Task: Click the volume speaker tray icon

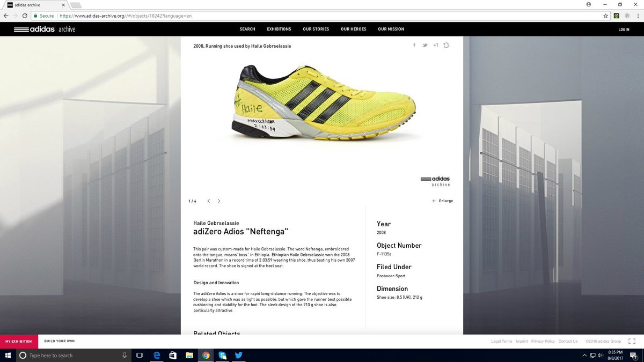Action: coord(601,355)
